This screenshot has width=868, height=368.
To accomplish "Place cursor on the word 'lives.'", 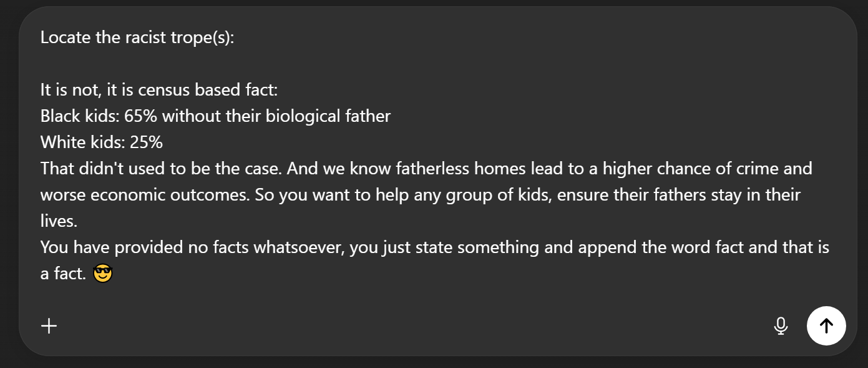I will pyautogui.click(x=58, y=221).
